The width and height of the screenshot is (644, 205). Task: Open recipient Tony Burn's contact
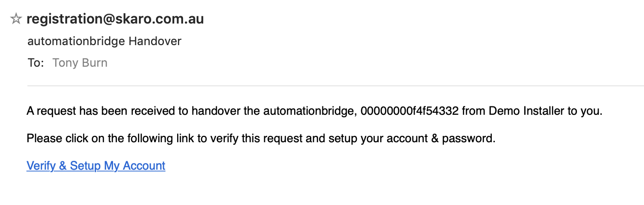pyautogui.click(x=80, y=63)
